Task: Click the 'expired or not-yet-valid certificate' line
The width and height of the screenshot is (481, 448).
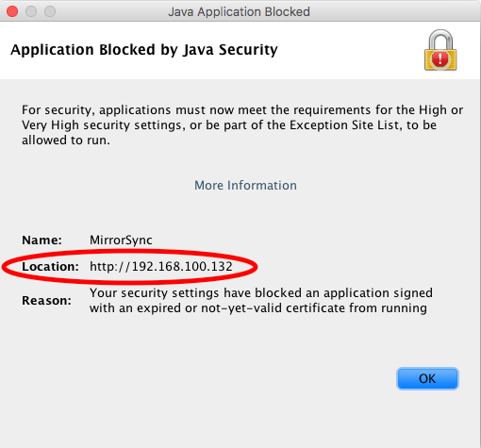Action: pyautogui.click(x=258, y=308)
